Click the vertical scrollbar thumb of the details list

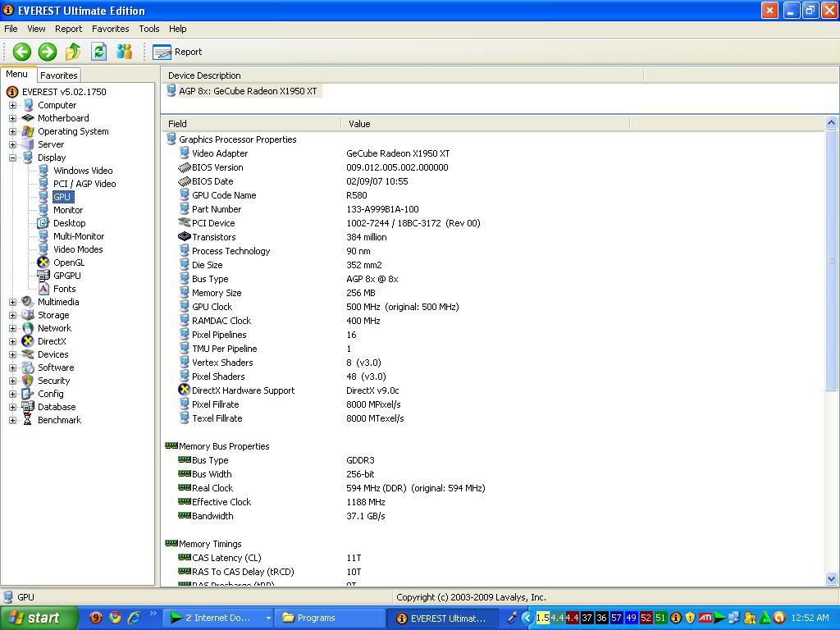pos(832,260)
